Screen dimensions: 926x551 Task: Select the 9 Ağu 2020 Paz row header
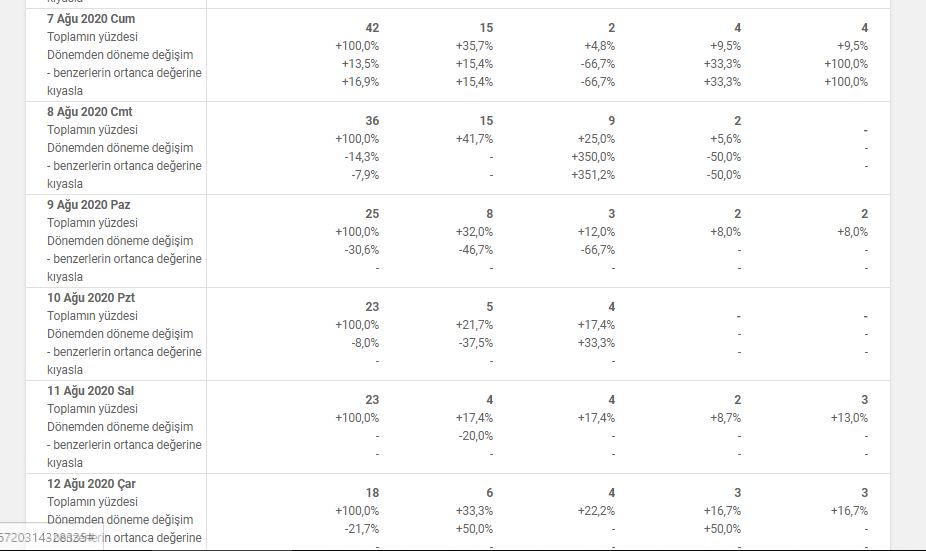pyautogui.click(x=89, y=205)
